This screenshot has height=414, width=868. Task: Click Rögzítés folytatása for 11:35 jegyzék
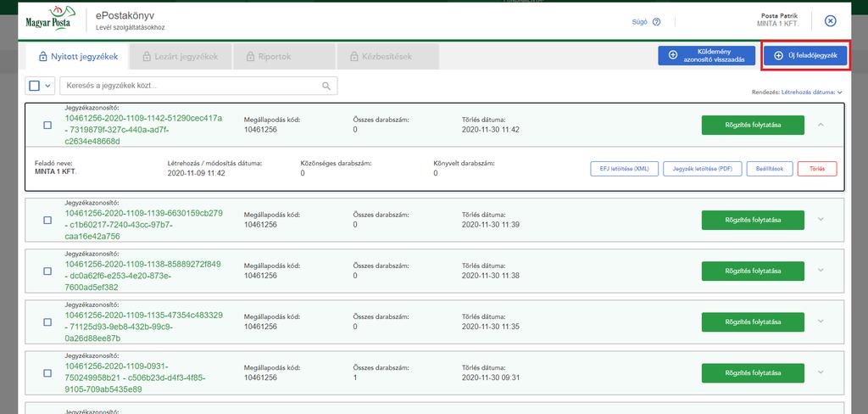coord(753,322)
